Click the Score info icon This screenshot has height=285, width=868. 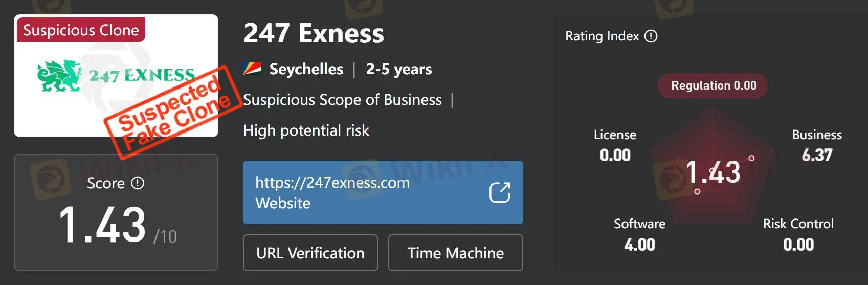(x=138, y=183)
